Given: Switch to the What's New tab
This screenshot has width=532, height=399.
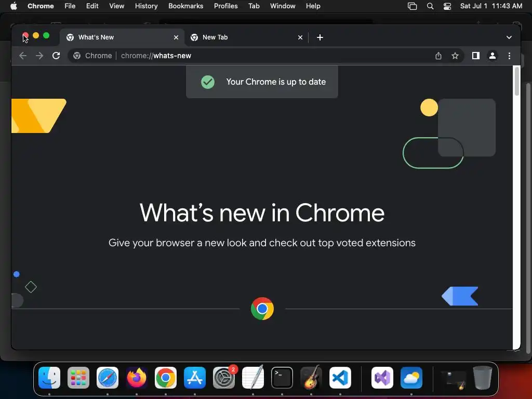Looking at the screenshot, I should [x=123, y=37].
